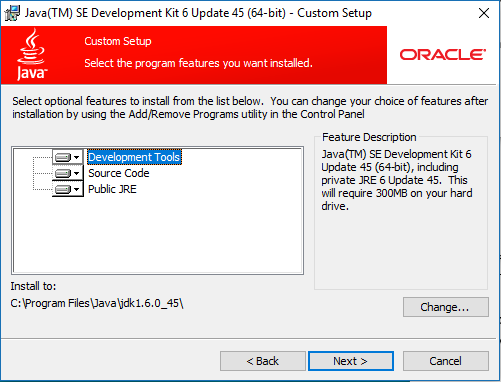Select the Source Code tree item
The width and height of the screenshot is (501, 382).
[119, 173]
